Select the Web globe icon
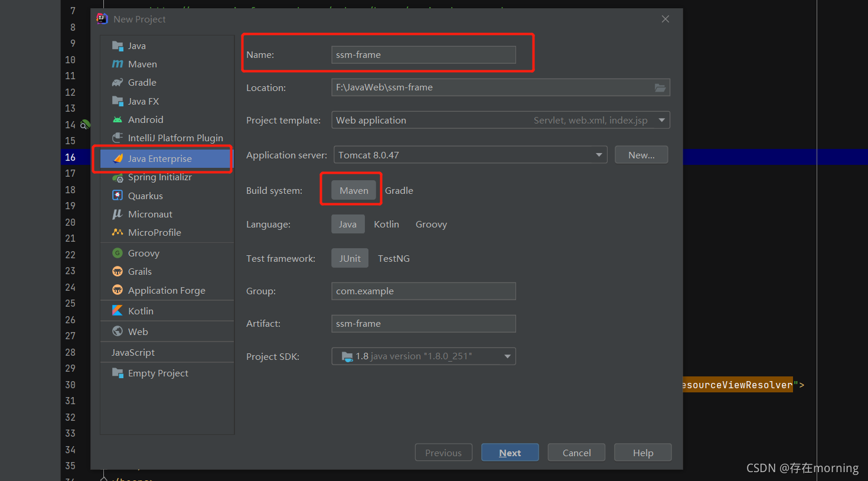868x481 pixels. click(x=118, y=331)
